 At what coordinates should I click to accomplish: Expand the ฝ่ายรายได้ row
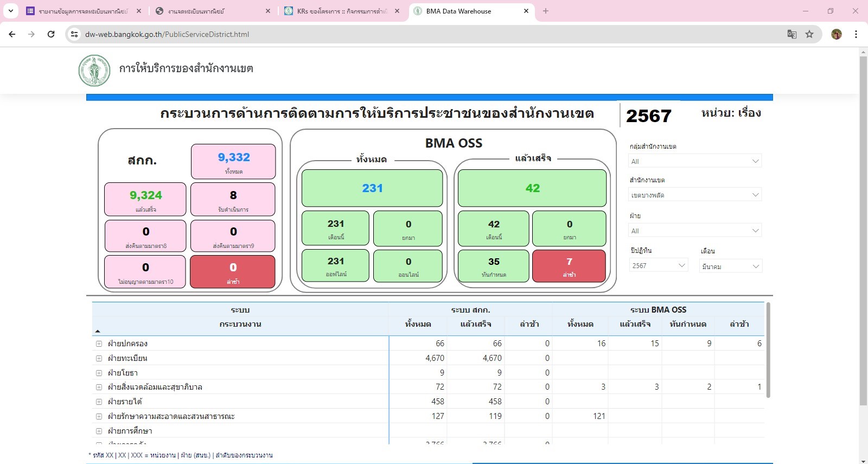pyautogui.click(x=99, y=402)
